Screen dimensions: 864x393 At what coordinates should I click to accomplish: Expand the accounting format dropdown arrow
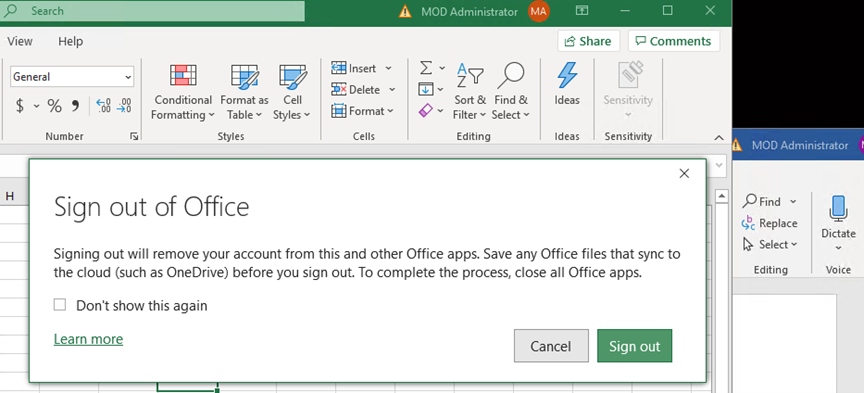[36, 106]
